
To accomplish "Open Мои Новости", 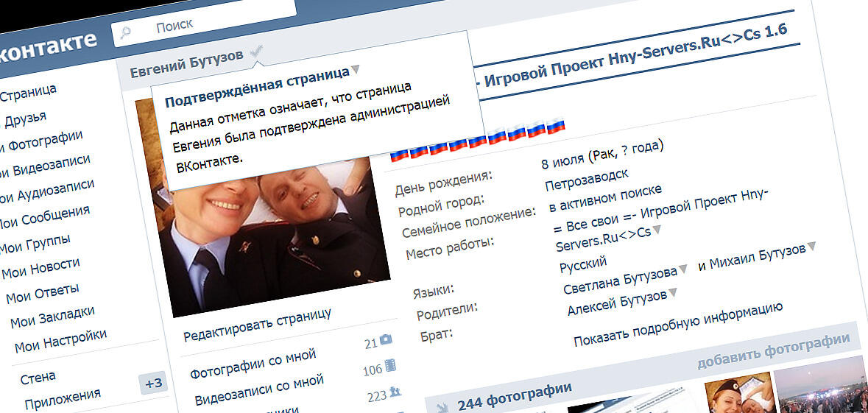I will [41, 269].
